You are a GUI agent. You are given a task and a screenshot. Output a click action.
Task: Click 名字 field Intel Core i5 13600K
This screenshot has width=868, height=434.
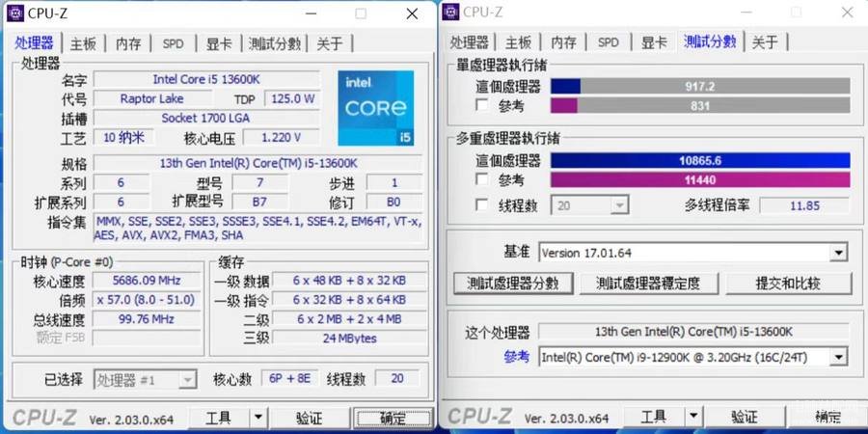point(206,79)
